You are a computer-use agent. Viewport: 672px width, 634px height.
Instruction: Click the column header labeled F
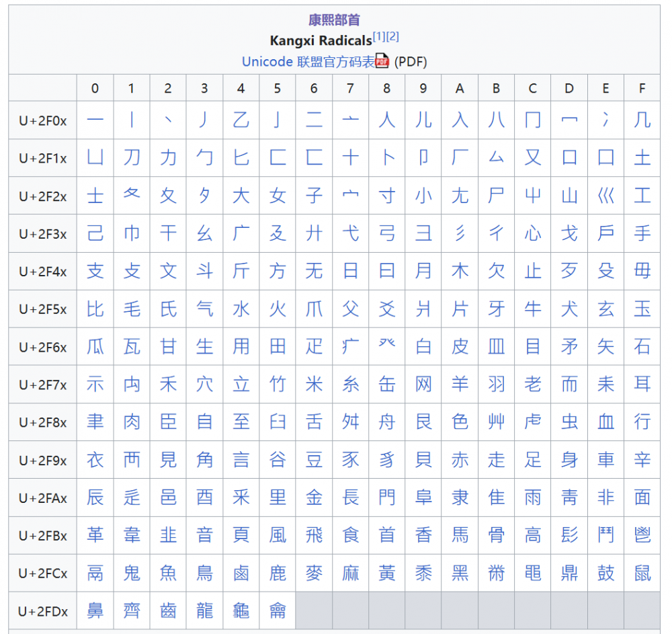point(642,88)
